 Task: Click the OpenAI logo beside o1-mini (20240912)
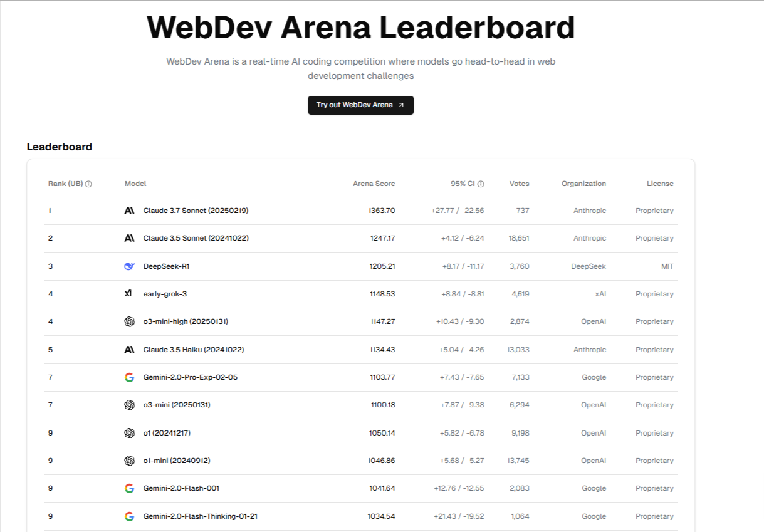pos(130,461)
